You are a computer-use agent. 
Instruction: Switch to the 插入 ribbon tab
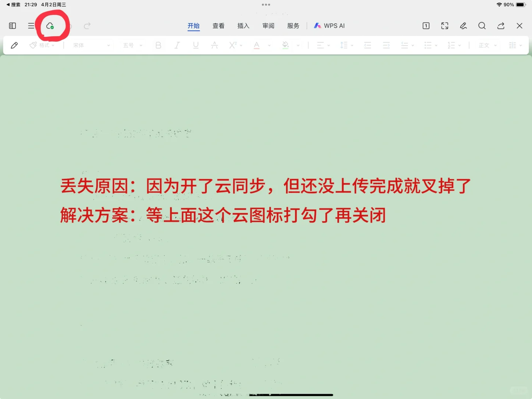click(243, 26)
